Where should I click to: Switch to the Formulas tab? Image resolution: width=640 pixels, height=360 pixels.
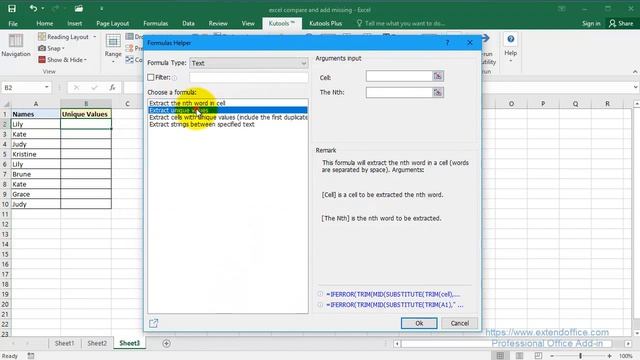156,23
